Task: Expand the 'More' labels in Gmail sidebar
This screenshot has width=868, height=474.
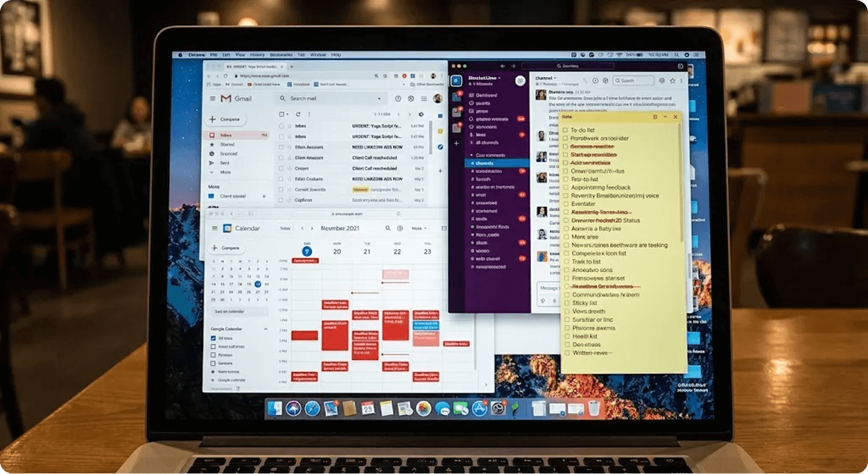Action: 225,172
